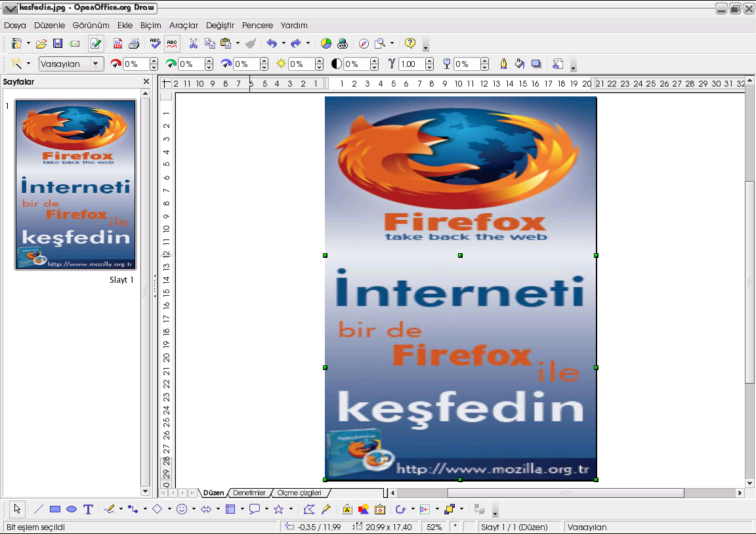Expand the Stars shapes dropdown arrow
Image resolution: width=756 pixels, height=534 pixels.
291,508
